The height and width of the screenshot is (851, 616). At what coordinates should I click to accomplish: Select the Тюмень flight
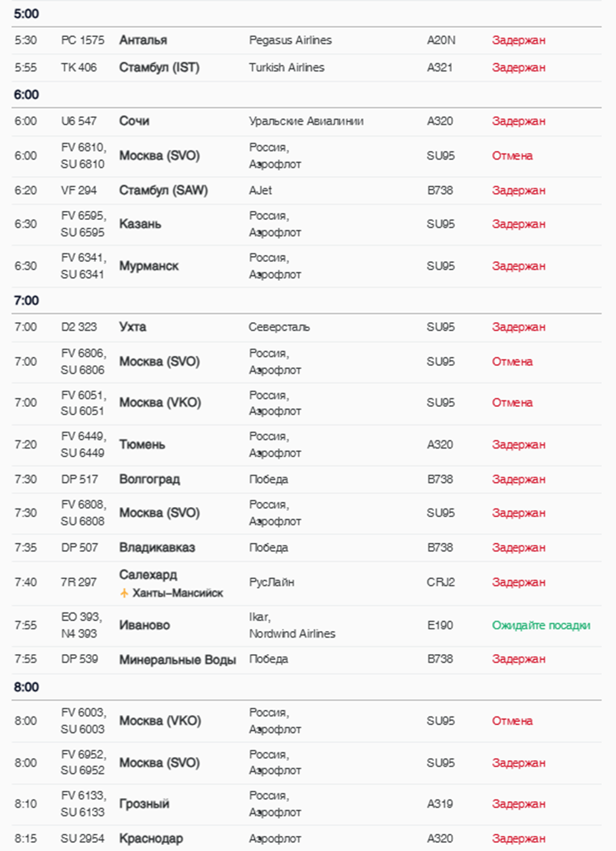(x=142, y=444)
